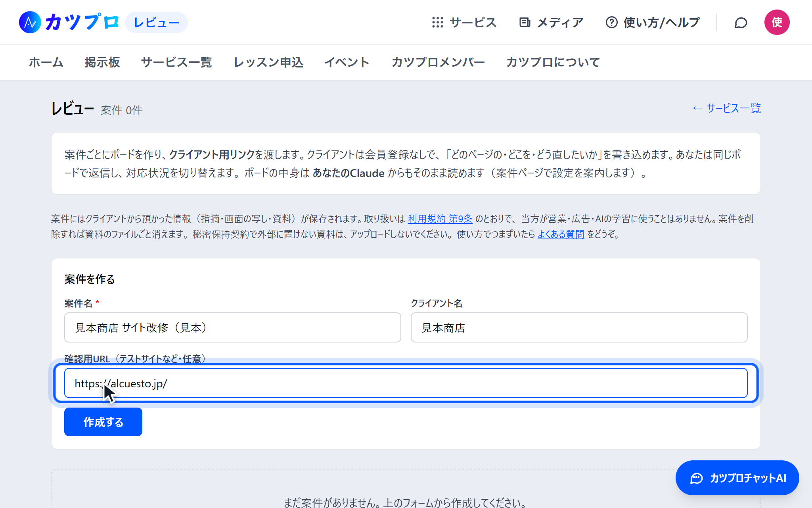Image resolution: width=812 pixels, height=508 pixels.
Task: Open the イベント tab
Action: coord(347,62)
